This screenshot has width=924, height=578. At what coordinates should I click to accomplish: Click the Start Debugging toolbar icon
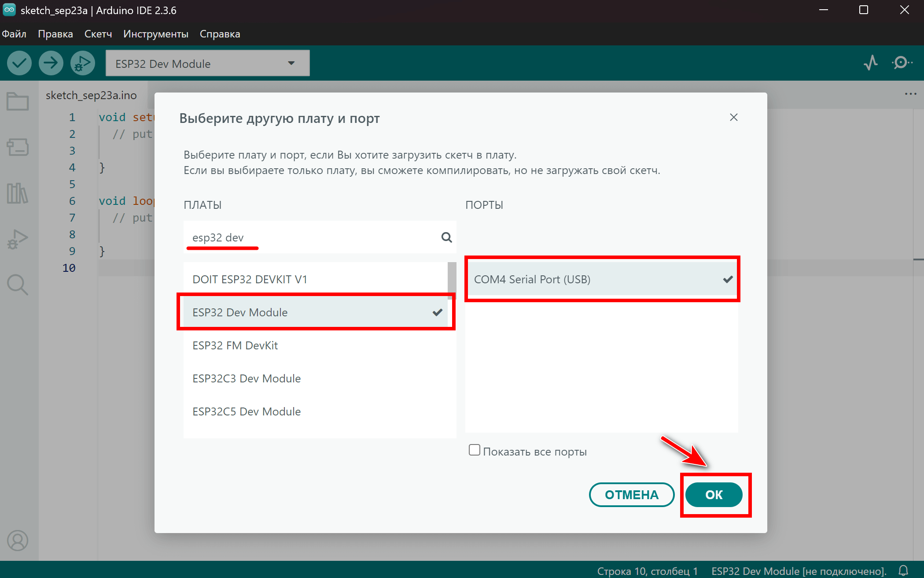pos(82,63)
